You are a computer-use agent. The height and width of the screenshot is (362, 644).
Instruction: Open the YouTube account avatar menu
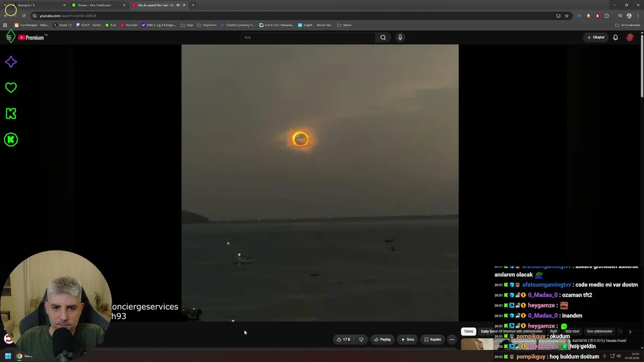click(630, 37)
